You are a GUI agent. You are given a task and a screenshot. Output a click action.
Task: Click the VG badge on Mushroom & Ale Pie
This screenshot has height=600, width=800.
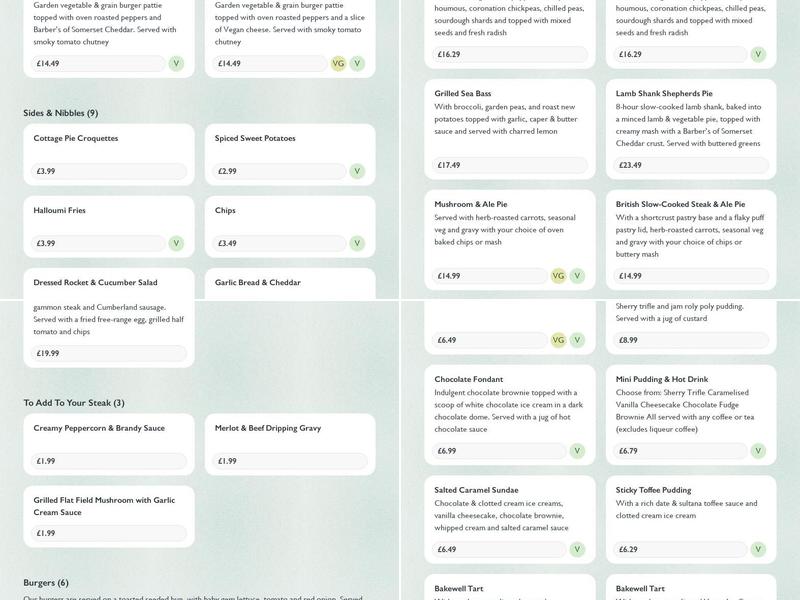pyautogui.click(x=558, y=276)
